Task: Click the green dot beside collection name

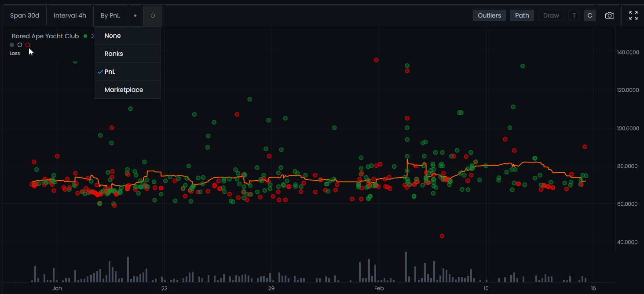Action: 85,36
